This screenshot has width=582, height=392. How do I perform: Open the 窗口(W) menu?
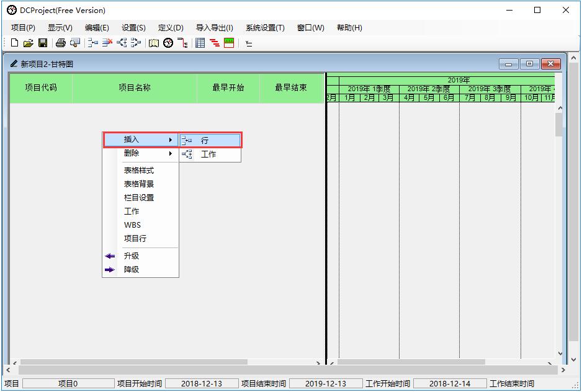(309, 28)
